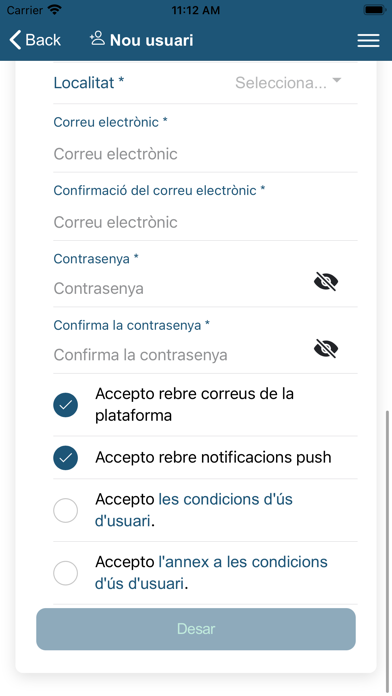Focus the Correu electrònic input field

[205, 154]
